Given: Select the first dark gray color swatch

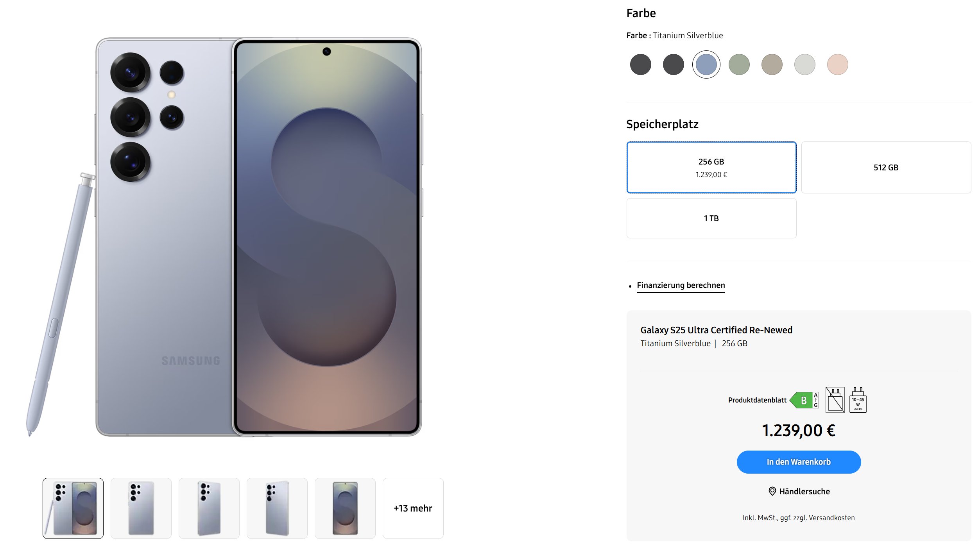Looking at the screenshot, I should (640, 64).
